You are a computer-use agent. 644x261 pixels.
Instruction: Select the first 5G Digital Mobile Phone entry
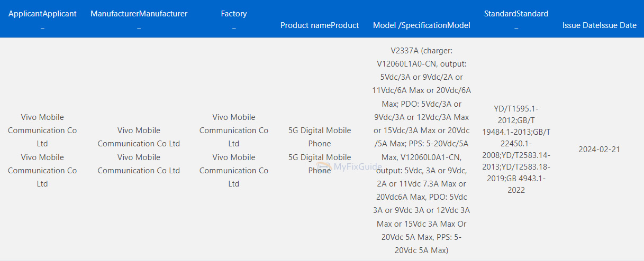click(x=320, y=137)
